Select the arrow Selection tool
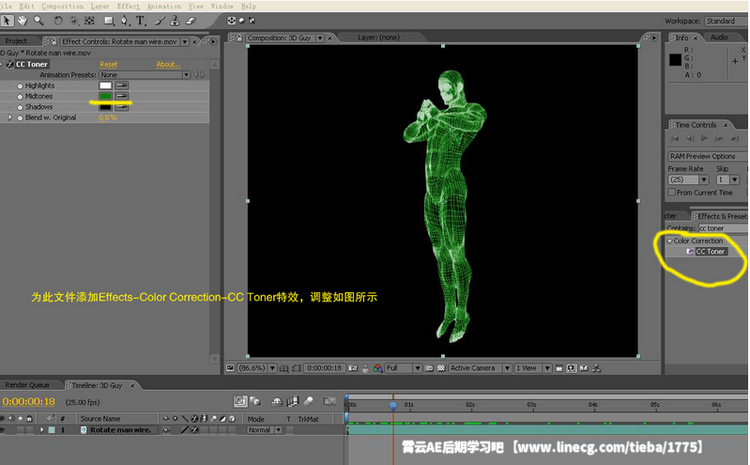750x465 pixels. click(7, 21)
